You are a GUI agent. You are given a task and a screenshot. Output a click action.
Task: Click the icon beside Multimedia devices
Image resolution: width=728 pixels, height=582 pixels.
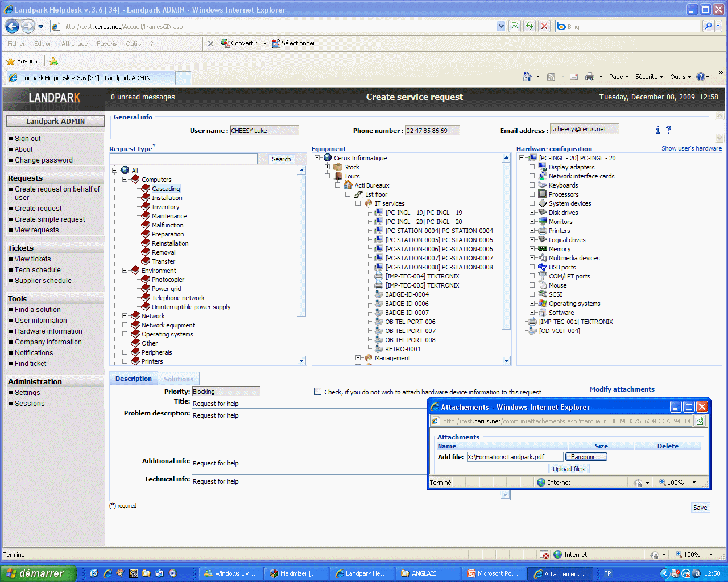point(543,257)
